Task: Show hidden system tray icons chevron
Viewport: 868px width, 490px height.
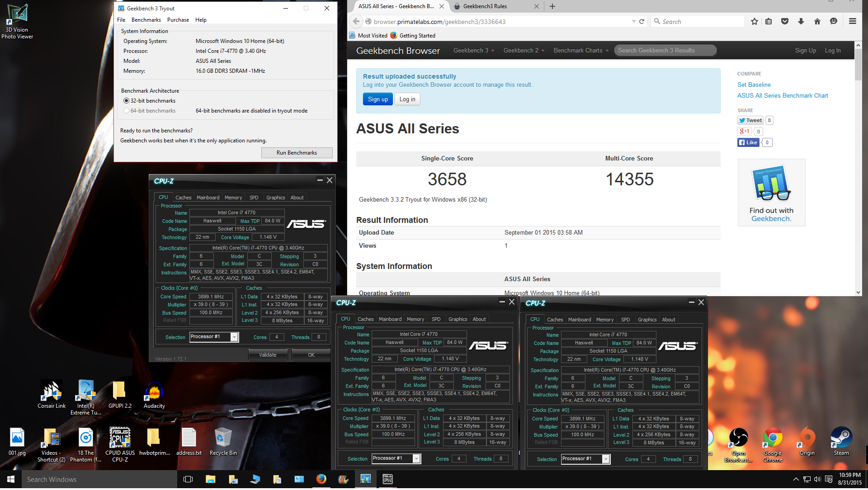Action: 796,480
